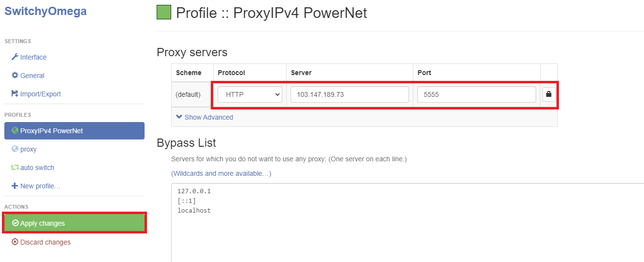This screenshot has height=262, width=644.
Task: Click the wrench icon beside Interface
Action: [15, 57]
